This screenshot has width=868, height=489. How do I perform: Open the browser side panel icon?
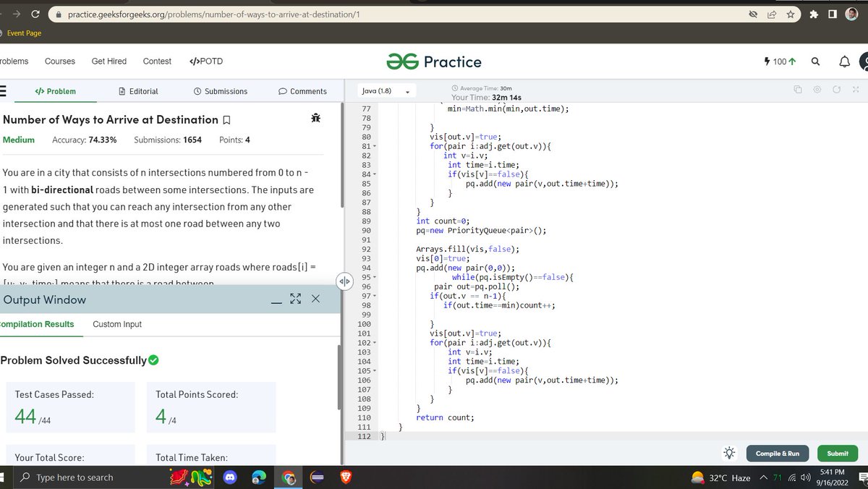[833, 14]
